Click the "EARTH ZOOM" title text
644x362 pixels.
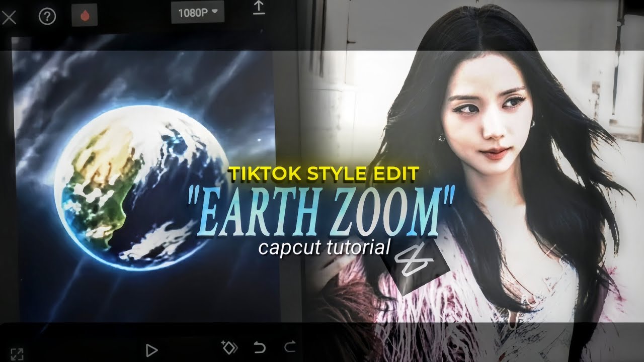(x=321, y=213)
